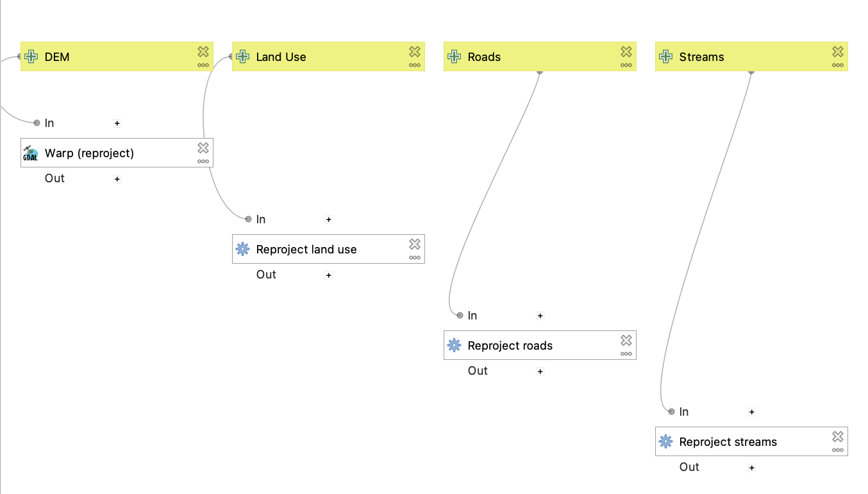
Task: Click the gear icon on Reproject roads
Action: point(454,346)
